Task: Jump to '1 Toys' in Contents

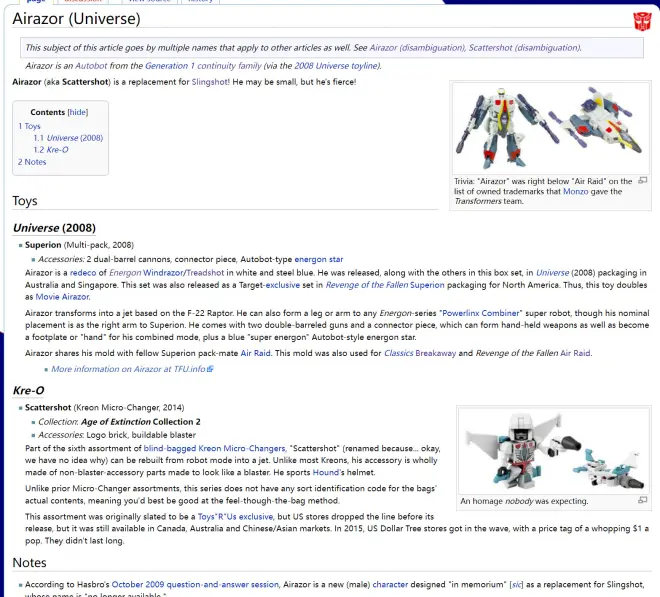Action: 29,126
